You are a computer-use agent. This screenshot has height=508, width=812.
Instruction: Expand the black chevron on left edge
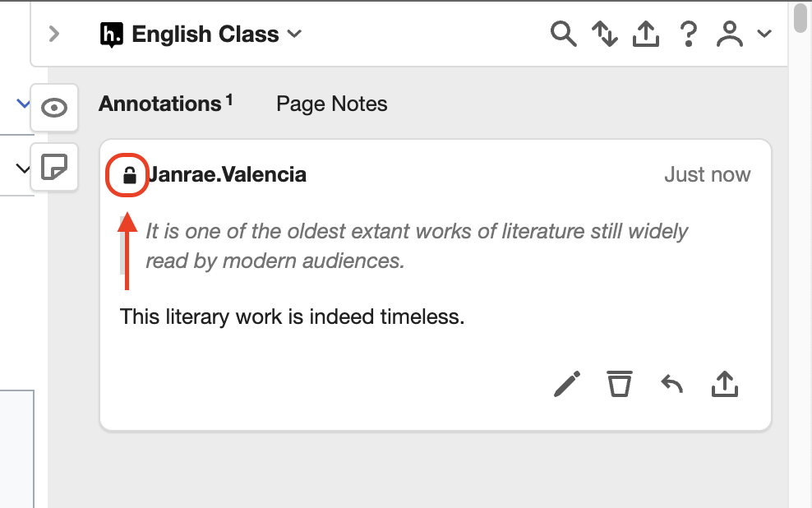click(x=23, y=169)
